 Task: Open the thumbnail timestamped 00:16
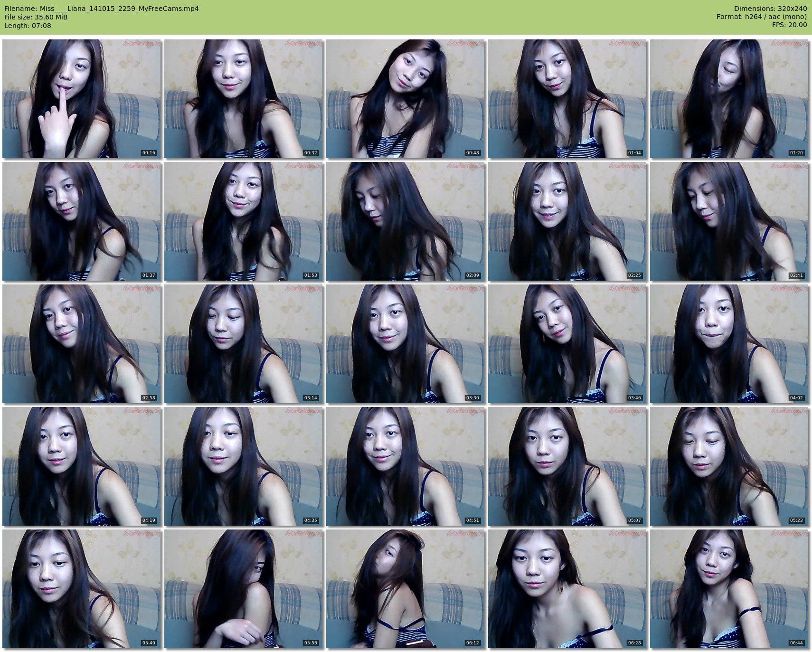pos(82,99)
